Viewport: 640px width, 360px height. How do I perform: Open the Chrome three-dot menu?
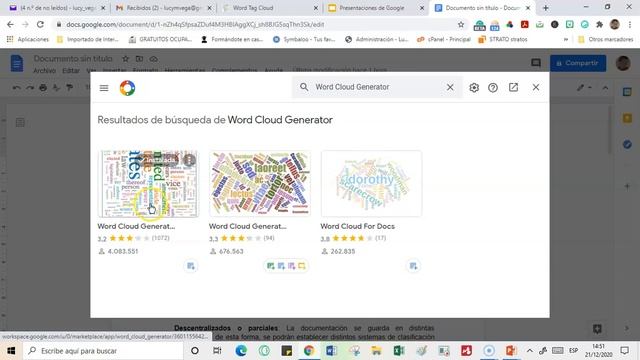pyautogui.click(x=630, y=24)
